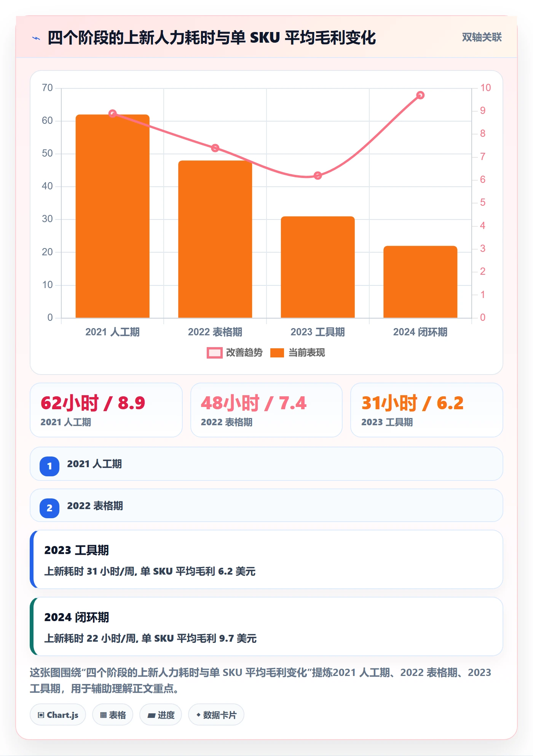This screenshot has width=533, height=756.
Task: Click the x-axis label 2024 闭环期
Action: (420, 332)
